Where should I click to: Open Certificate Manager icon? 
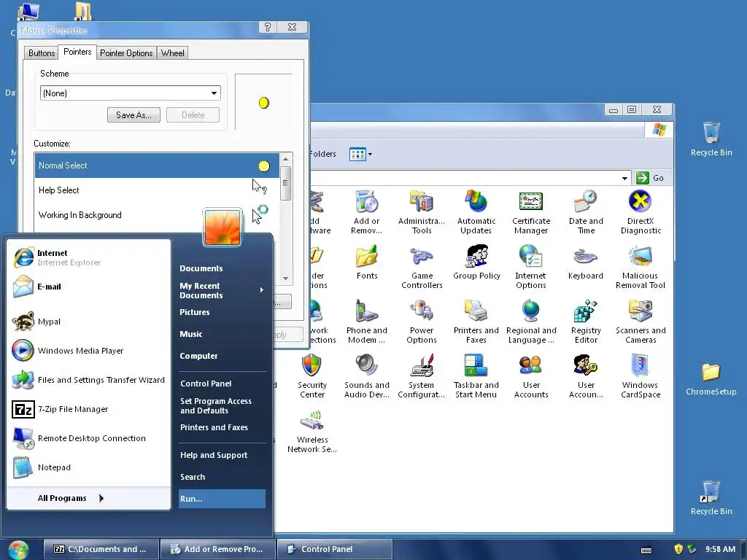pyautogui.click(x=531, y=212)
